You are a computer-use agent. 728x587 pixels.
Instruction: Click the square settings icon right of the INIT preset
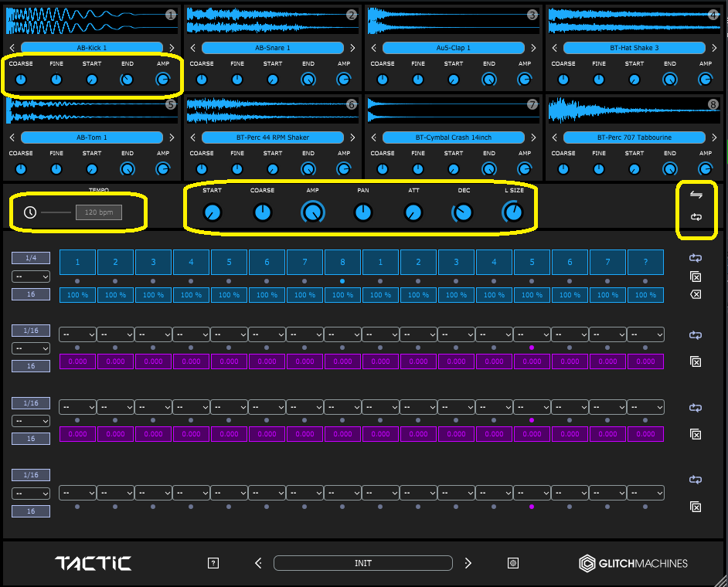[x=513, y=563]
